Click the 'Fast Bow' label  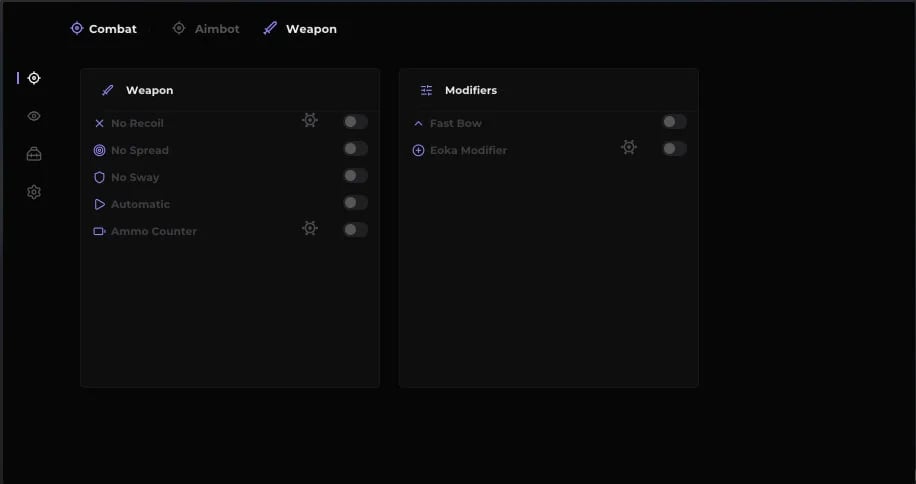point(456,123)
